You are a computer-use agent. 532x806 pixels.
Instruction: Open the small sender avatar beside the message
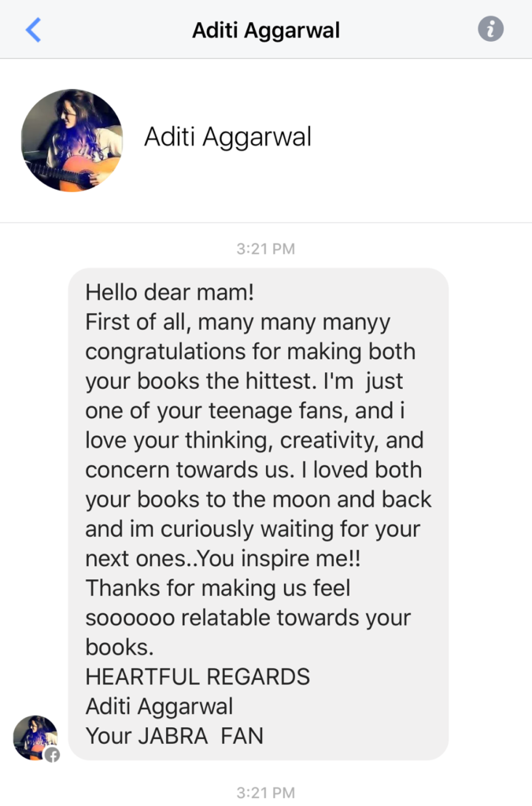point(35,738)
